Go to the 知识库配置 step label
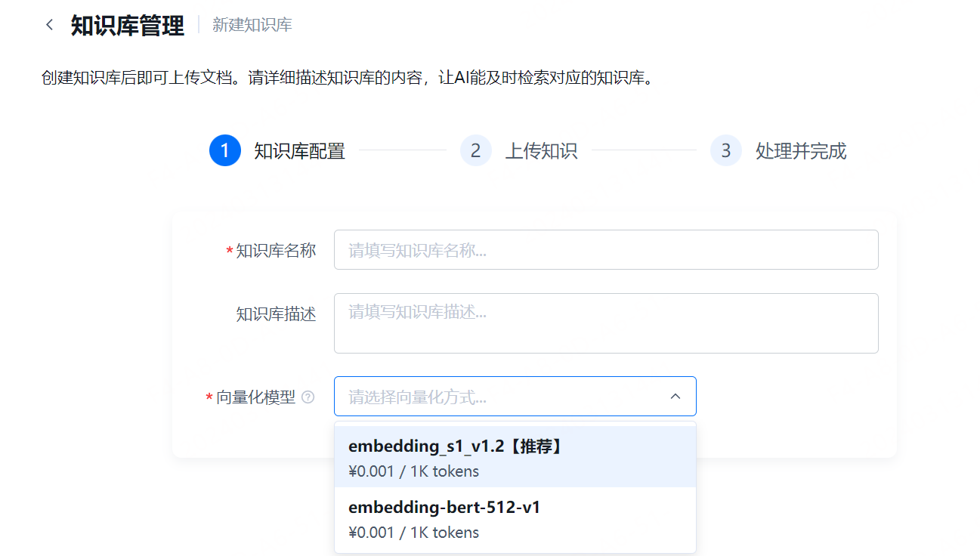This screenshot has height=556, width=980. [x=299, y=151]
